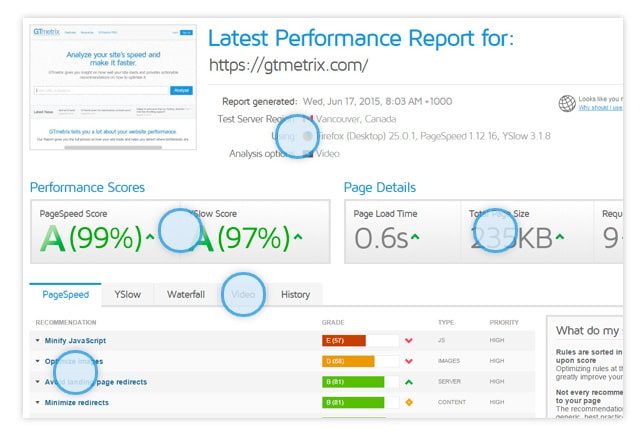Open the Waterfall tab
643x438 pixels.
pyautogui.click(x=186, y=294)
